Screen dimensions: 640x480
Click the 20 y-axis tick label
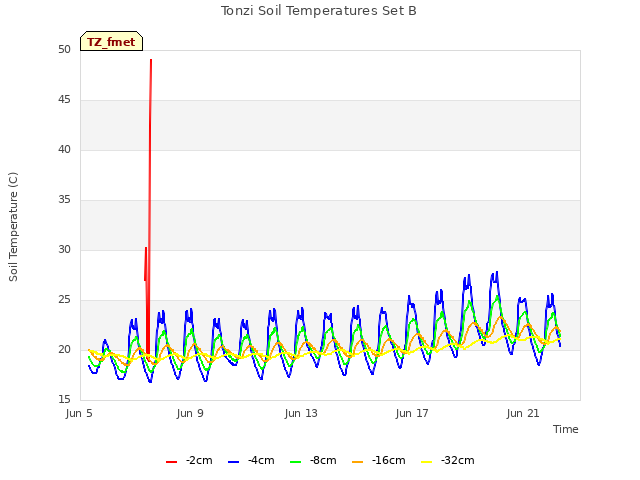click(64, 350)
